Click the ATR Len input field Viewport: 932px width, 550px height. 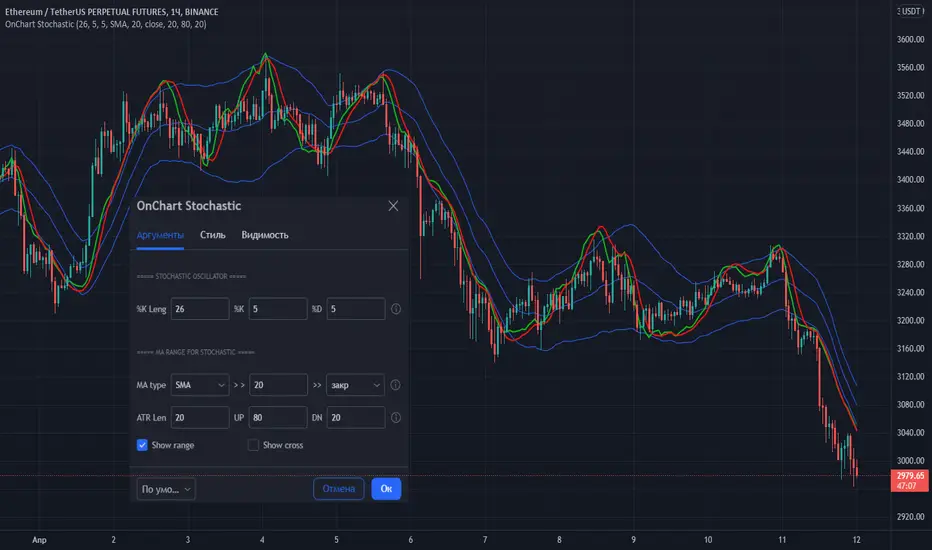click(x=200, y=417)
